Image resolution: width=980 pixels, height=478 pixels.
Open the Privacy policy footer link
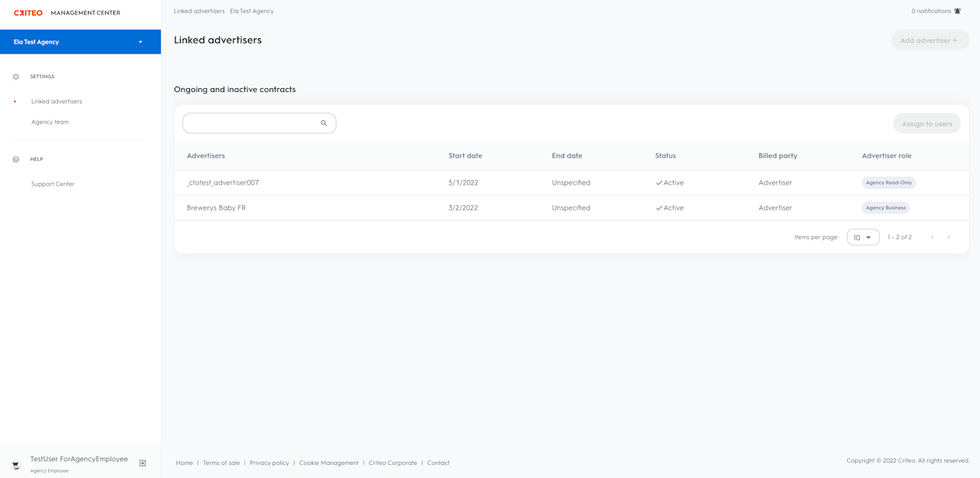[269, 463]
